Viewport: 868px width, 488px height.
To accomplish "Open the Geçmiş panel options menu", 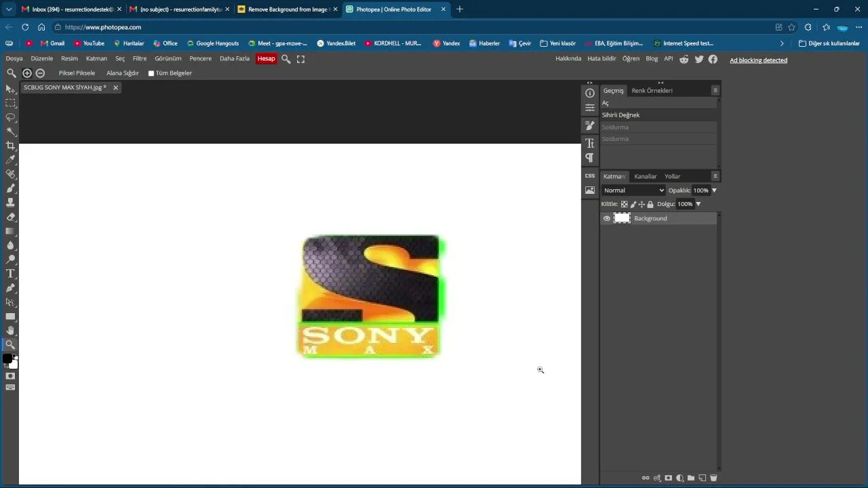I will coord(715,90).
